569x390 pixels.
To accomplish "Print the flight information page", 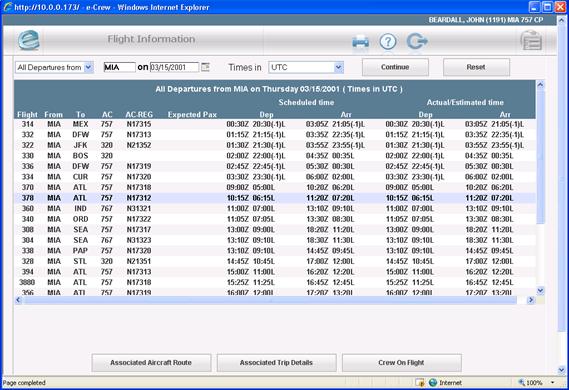I will pyautogui.click(x=360, y=42).
